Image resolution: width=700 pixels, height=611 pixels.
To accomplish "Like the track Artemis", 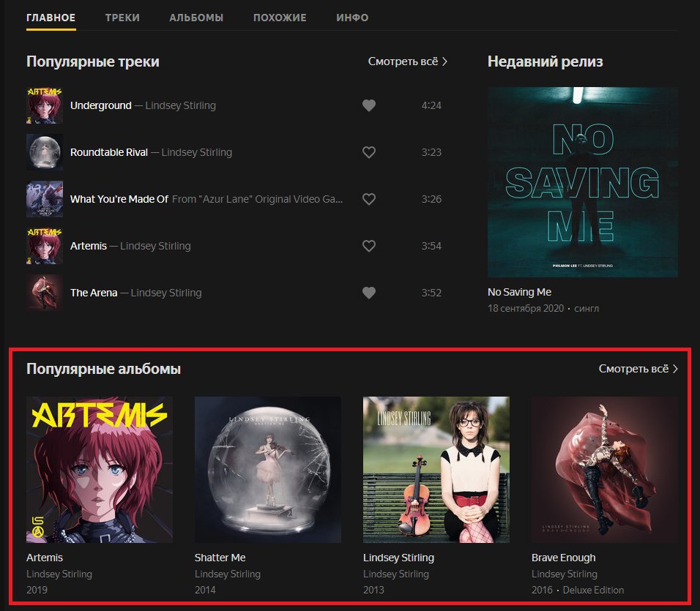I will (x=369, y=246).
